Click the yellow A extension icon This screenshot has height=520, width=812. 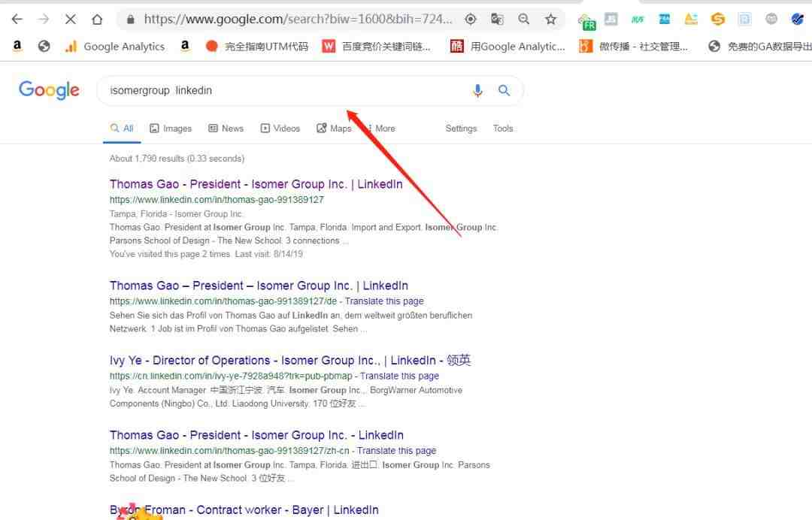[x=691, y=20]
